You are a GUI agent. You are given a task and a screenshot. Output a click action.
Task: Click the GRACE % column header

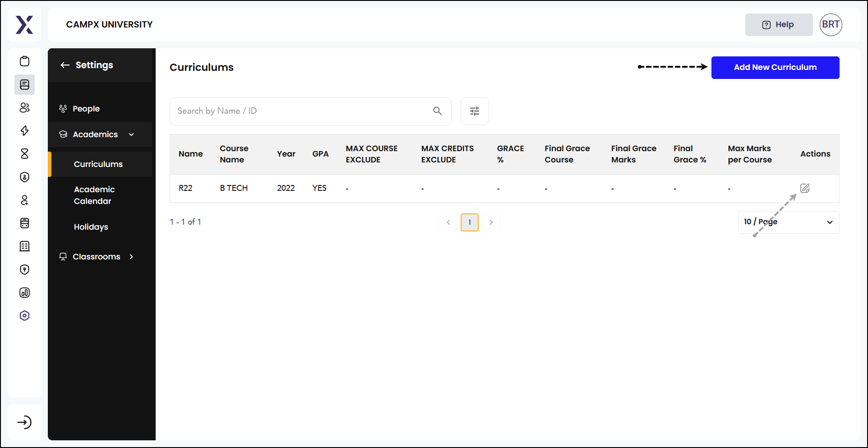point(511,154)
